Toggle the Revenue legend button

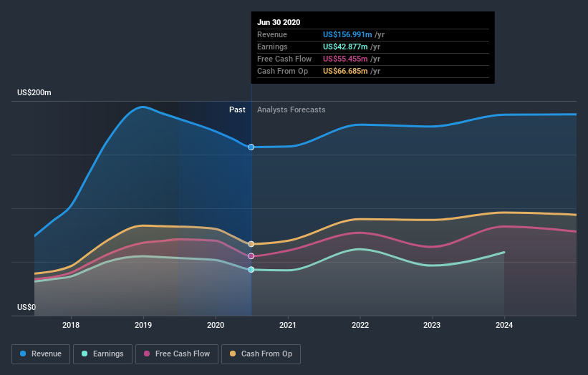coord(41,354)
